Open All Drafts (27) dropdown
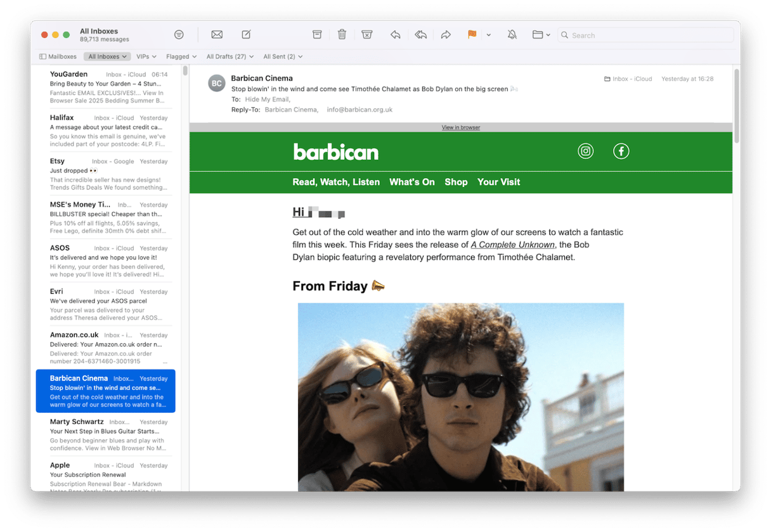This screenshot has height=532, width=771. (x=230, y=56)
